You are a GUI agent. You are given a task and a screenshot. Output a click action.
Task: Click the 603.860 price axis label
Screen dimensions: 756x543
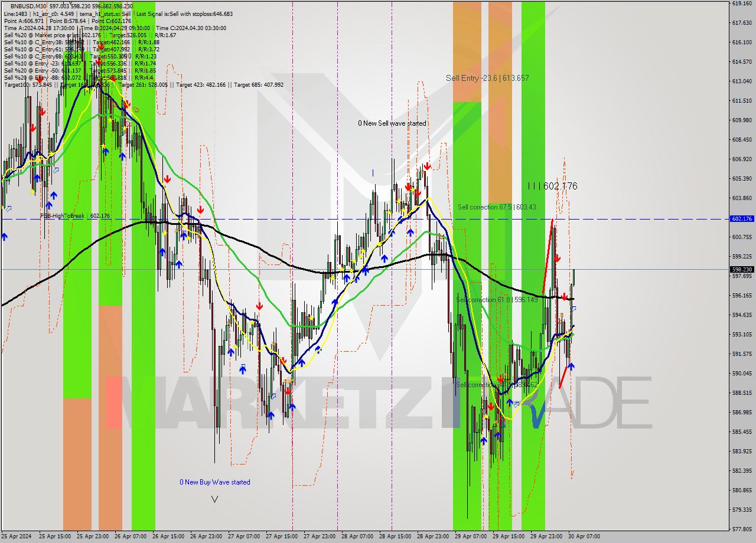pos(742,198)
